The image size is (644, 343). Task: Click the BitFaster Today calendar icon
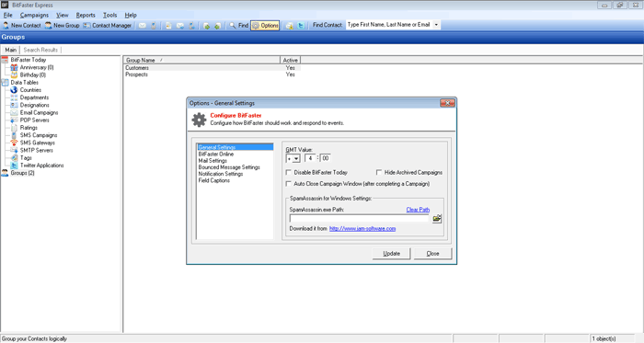5,60
